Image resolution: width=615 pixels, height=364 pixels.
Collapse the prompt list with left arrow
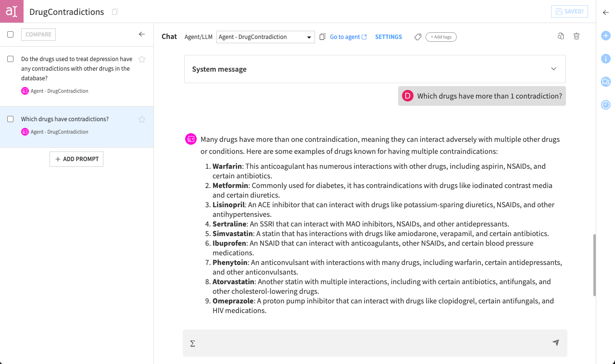pyautogui.click(x=142, y=35)
